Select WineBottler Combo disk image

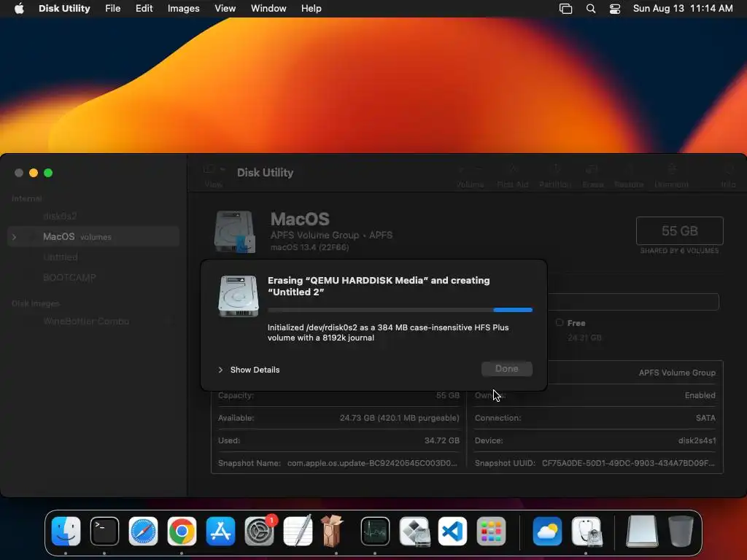[x=86, y=322]
